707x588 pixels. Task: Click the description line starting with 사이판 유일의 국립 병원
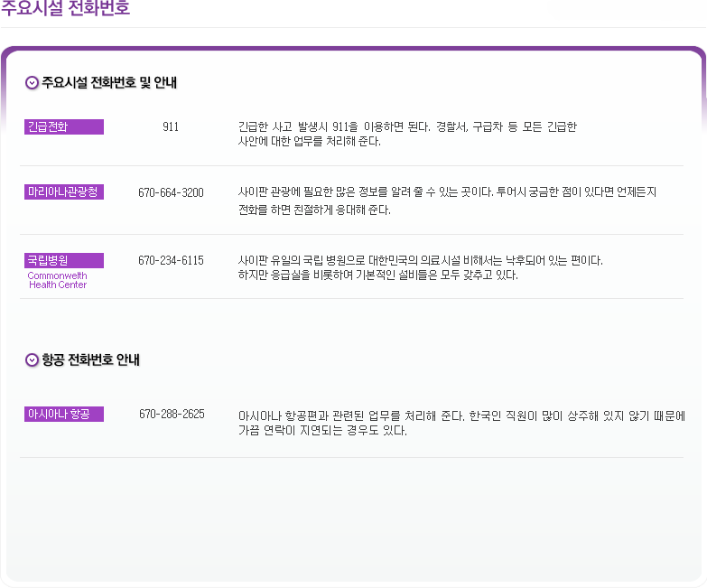[x=420, y=260]
